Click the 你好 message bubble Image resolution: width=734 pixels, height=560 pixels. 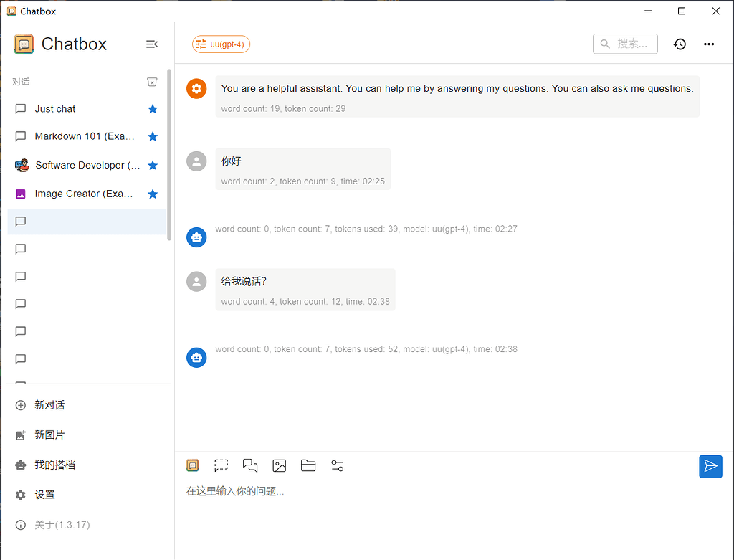point(303,169)
